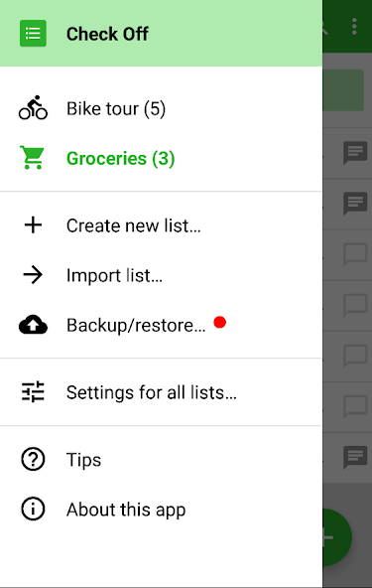Click the green Check Off app logo
372x588 pixels.
point(33,34)
